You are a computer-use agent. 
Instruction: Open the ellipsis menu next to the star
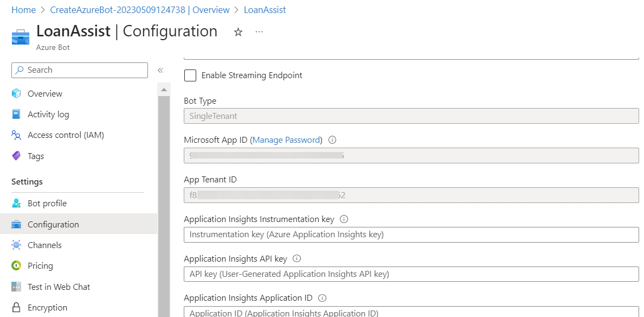coord(259,31)
